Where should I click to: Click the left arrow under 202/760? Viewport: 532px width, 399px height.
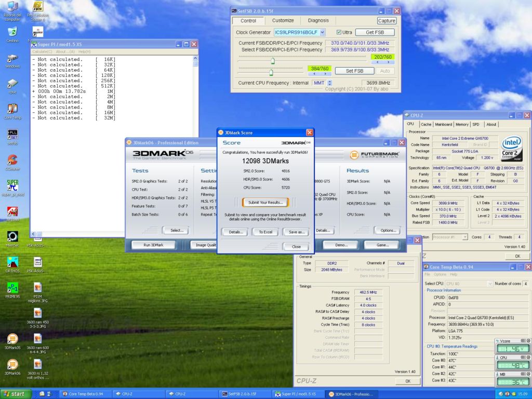click(377, 62)
